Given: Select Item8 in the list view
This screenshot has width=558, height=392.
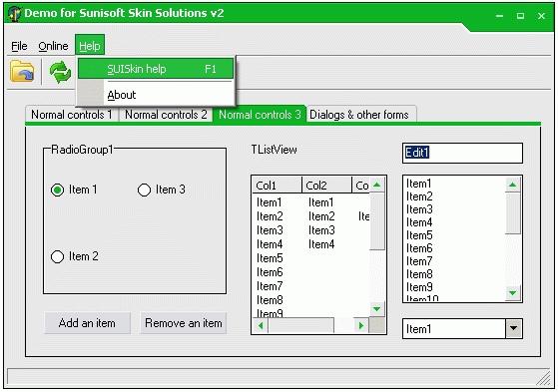Looking at the screenshot, I should coord(270,300).
